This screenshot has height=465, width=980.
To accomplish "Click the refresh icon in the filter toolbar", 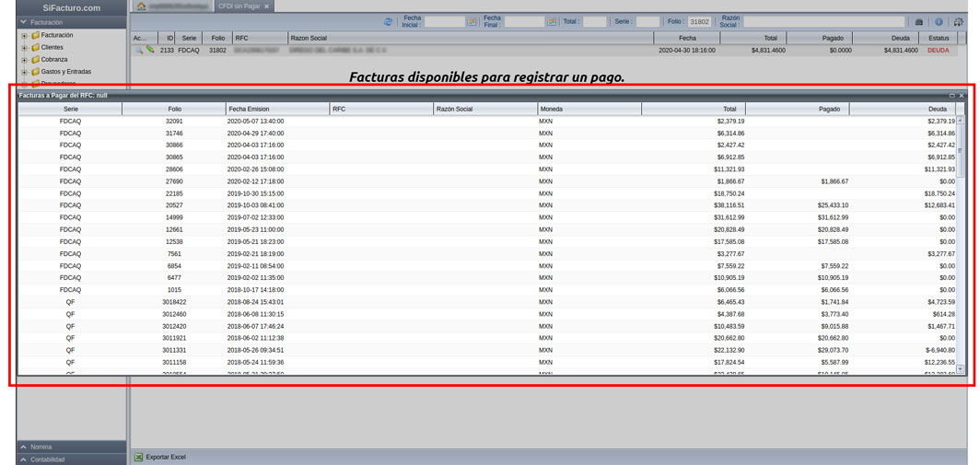I will pos(388,21).
